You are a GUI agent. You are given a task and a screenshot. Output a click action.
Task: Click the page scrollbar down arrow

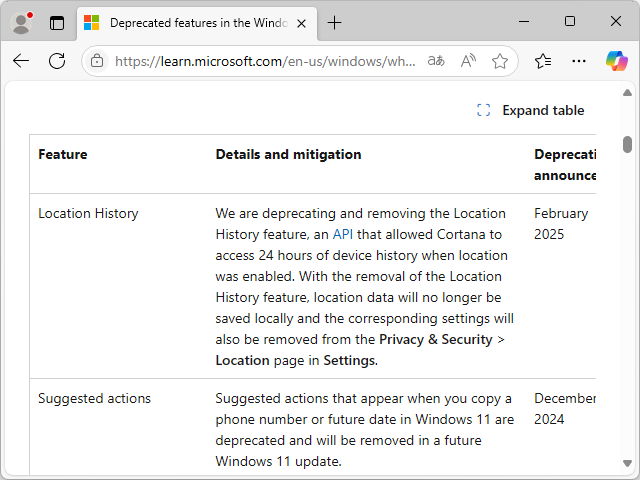point(627,463)
